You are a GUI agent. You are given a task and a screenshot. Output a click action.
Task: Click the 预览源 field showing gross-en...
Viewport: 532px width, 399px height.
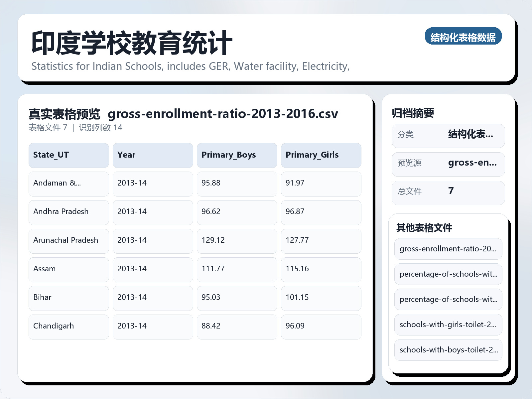coord(448,164)
